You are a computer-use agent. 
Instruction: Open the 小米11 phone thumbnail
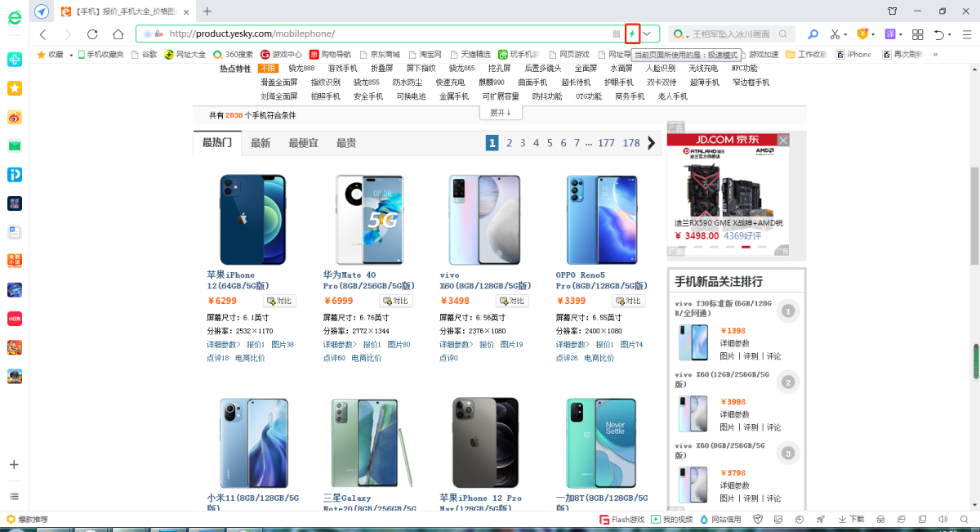(253, 444)
